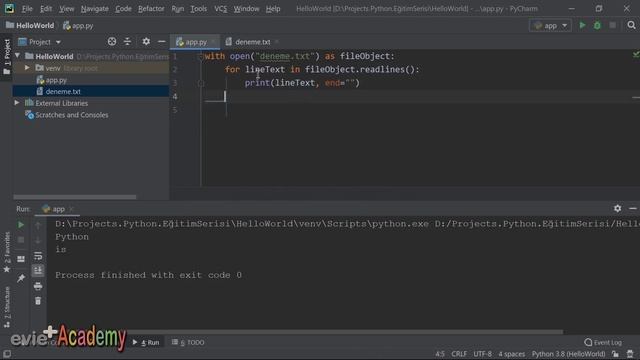
Task: Print the console output
Action: click(x=38, y=286)
